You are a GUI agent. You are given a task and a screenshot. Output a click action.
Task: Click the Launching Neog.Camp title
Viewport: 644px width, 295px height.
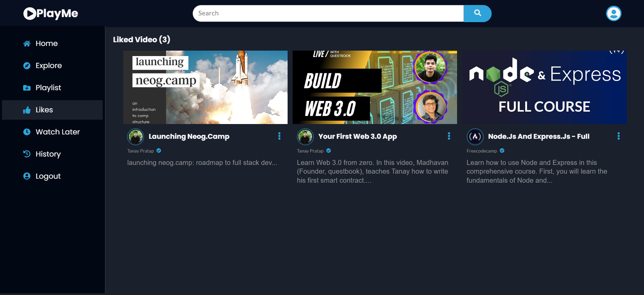tap(189, 136)
